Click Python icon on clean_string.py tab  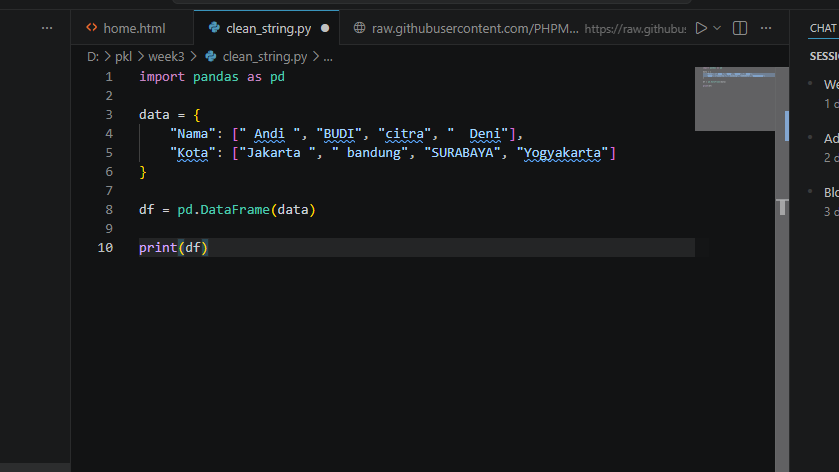[214, 28]
